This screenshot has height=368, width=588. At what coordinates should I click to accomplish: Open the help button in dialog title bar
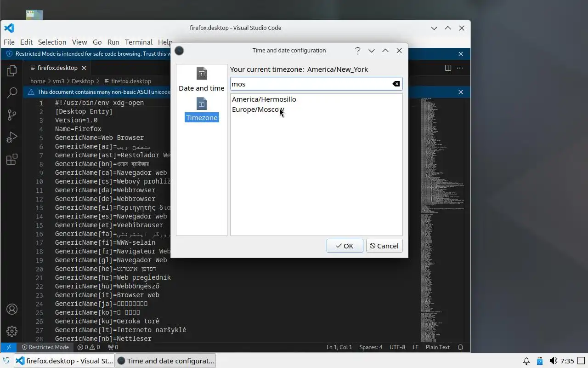pyautogui.click(x=358, y=51)
